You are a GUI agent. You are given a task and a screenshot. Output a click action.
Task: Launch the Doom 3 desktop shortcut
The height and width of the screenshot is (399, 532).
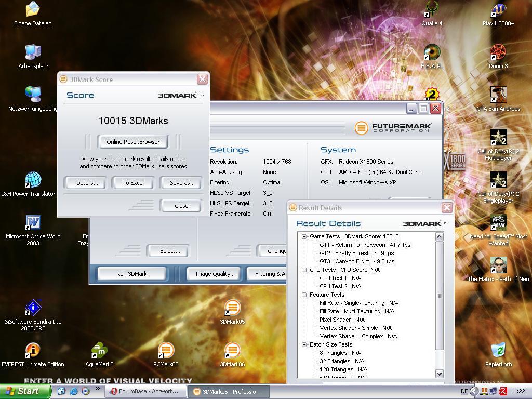(x=498, y=56)
